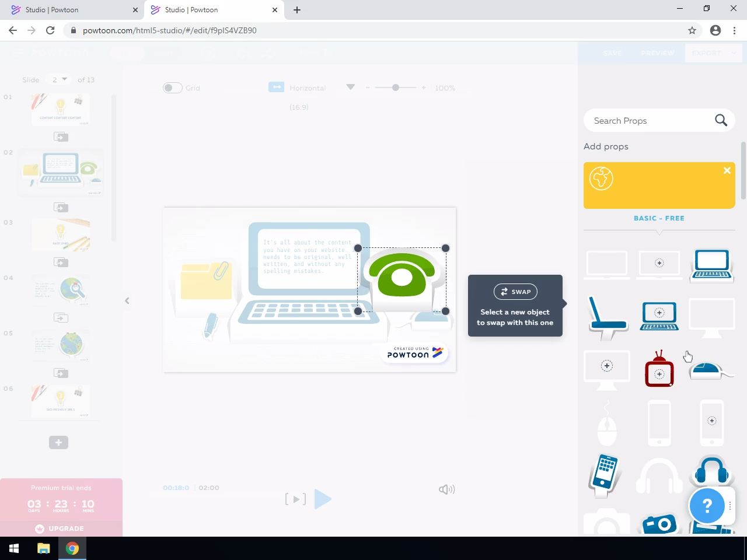Reload the Powtoon page
This screenshot has width=747, height=560.
[x=50, y=30]
